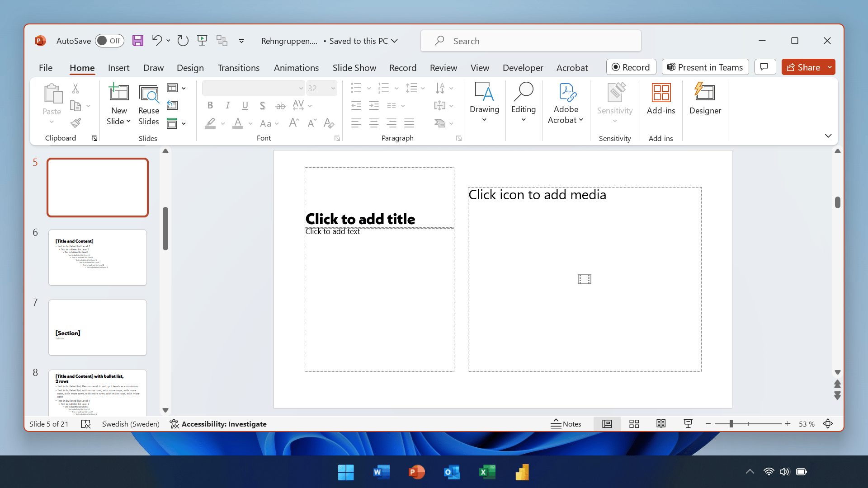
Task: Open slide Layout dropdown
Action: pyautogui.click(x=176, y=88)
